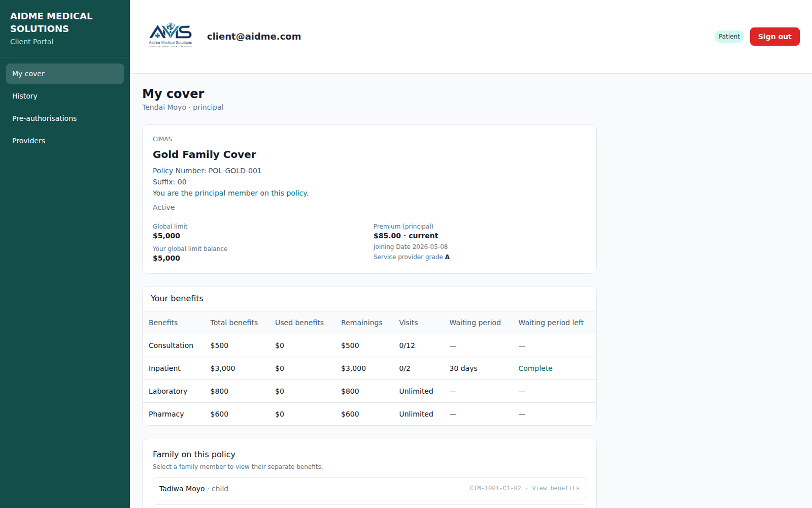Viewport: 812px width, 508px height.
Task: Click the client@aidme.com header text
Action: coord(254,36)
